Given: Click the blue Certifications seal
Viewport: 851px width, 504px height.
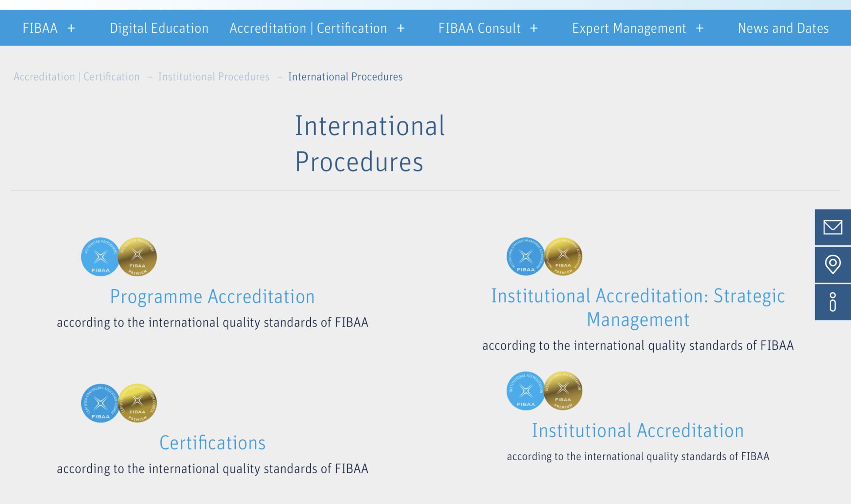Looking at the screenshot, I should click(100, 403).
